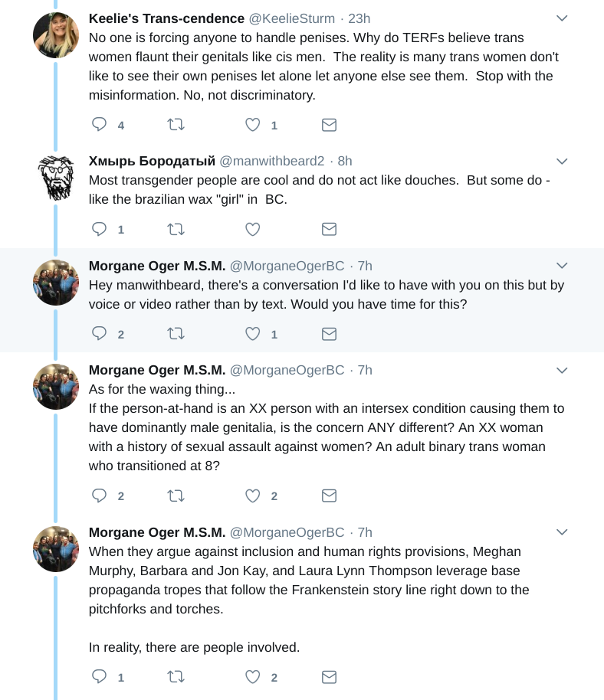Open the @manwithbeard2 profile link
604x700 pixels.
(x=271, y=161)
